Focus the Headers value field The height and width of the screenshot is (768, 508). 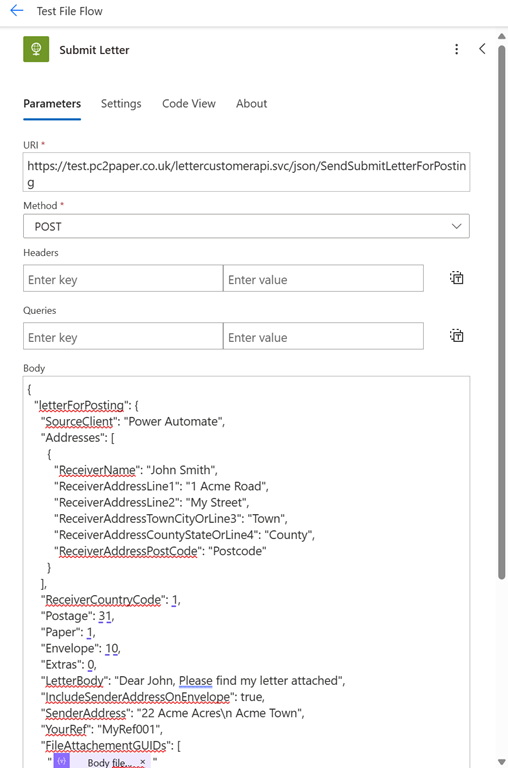point(323,279)
